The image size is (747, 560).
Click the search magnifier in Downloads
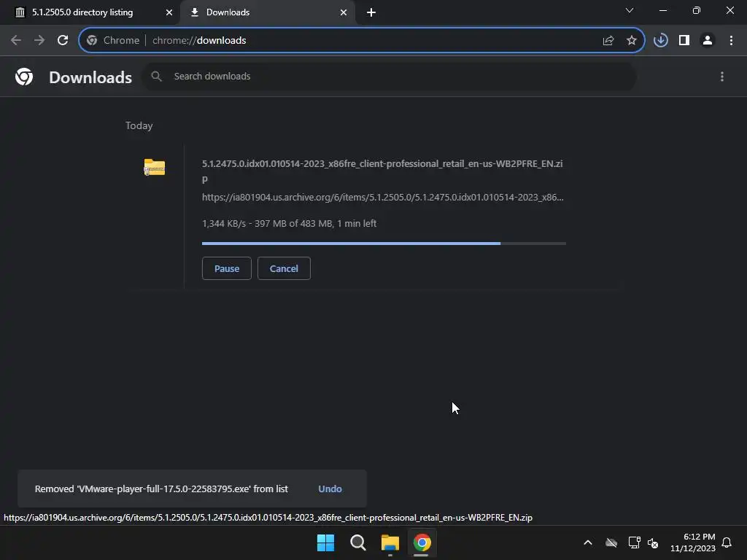click(156, 76)
